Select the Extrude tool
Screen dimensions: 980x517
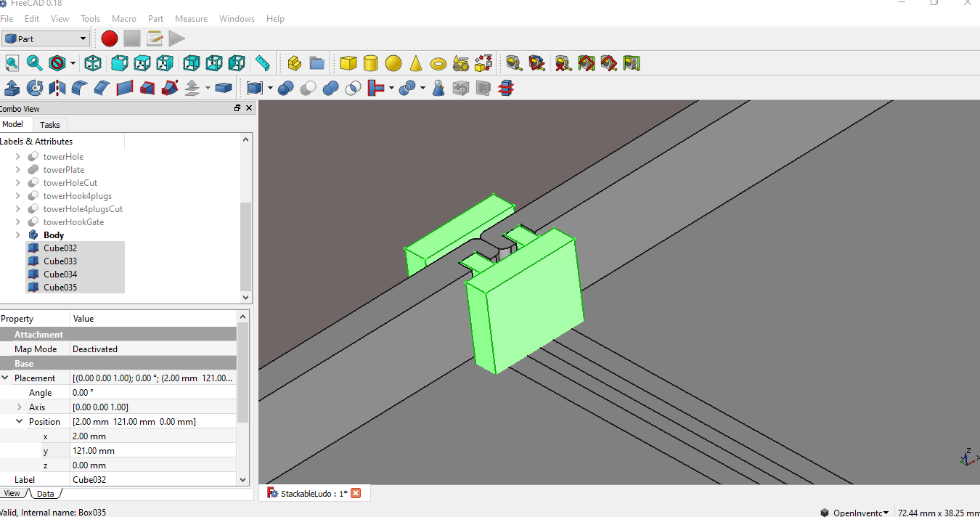coord(12,88)
